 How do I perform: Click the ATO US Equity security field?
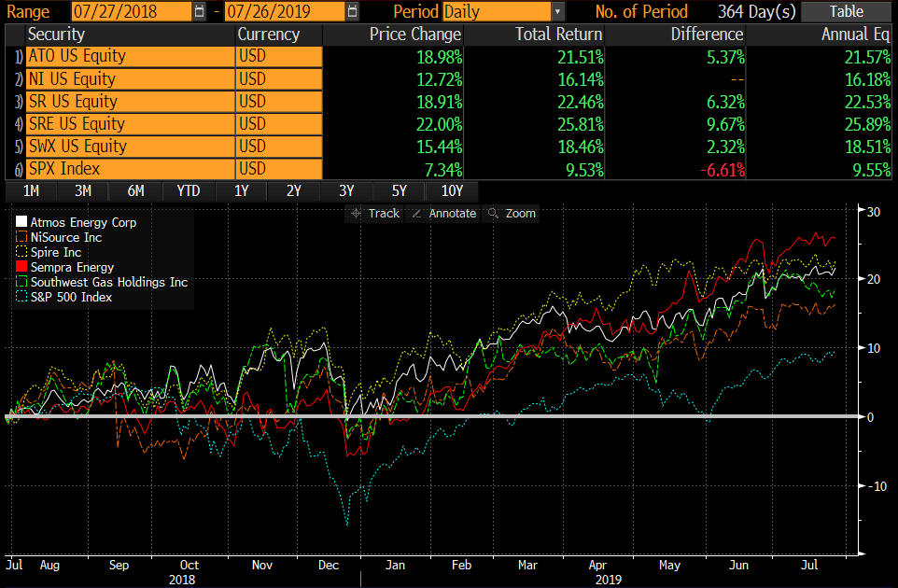click(131, 56)
